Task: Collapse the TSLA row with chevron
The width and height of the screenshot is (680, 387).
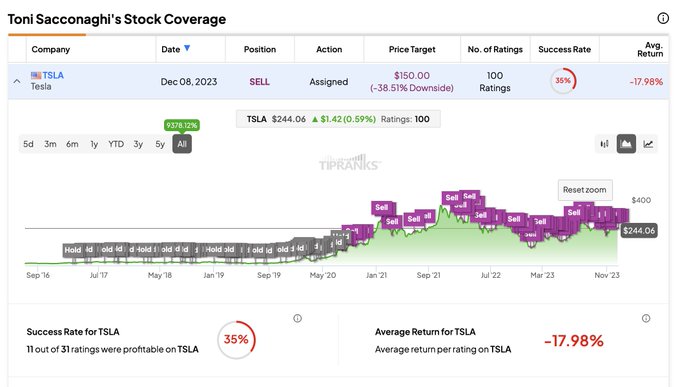Action: click(x=17, y=81)
